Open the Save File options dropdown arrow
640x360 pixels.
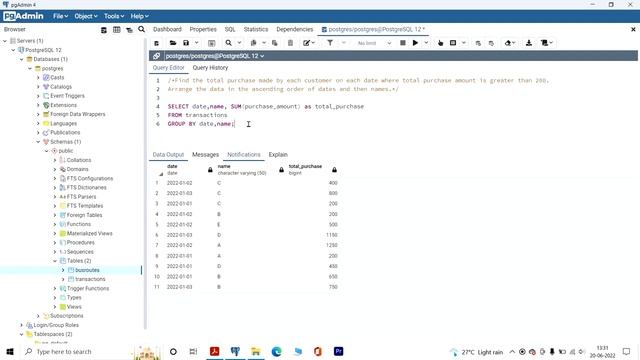[197, 43]
